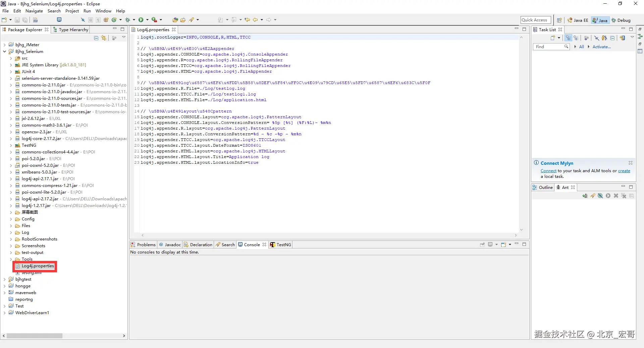The width and height of the screenshot is (644, 348).
Task: Open the Run button dropdown arrow
Action: [x=147, y=20]
